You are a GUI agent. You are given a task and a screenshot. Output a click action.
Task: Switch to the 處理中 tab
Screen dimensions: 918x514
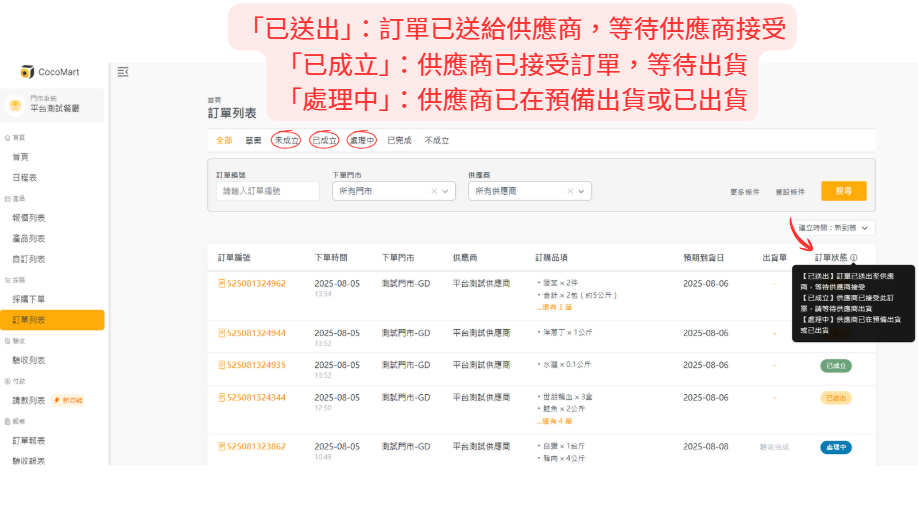pos(361,141)
